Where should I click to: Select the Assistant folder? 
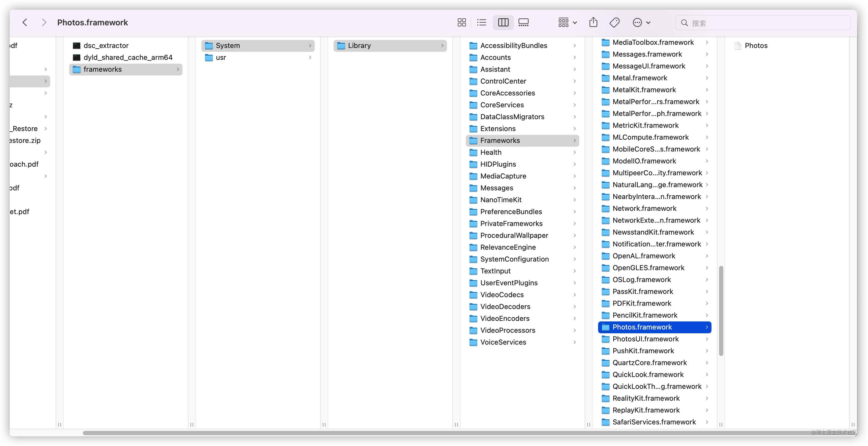pos(522,69)
